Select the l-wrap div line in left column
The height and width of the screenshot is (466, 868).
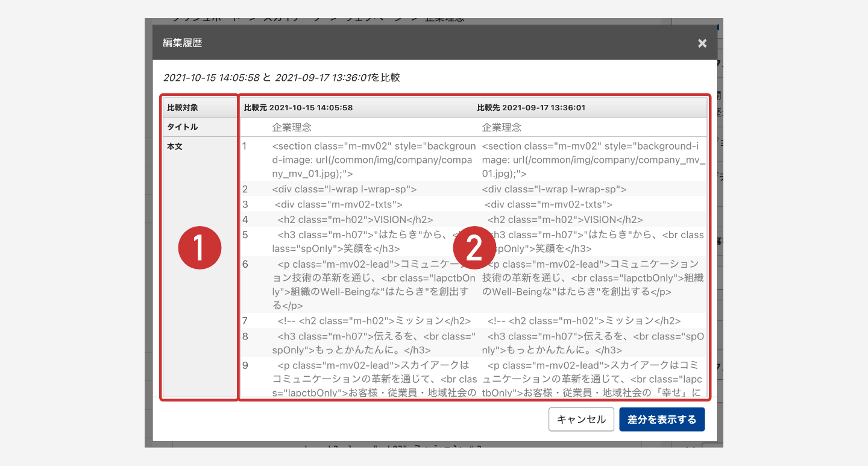(344, 189)
